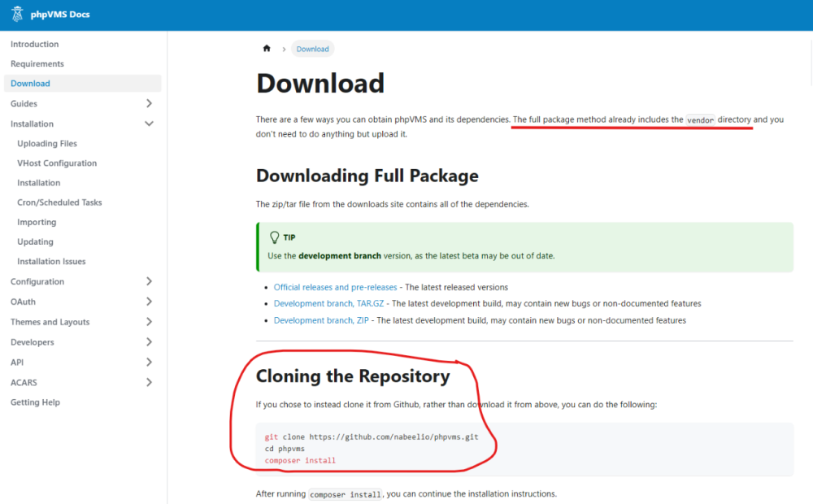This screenshot has width=813, height=504.
Task: Go to the Requirements page
Action: click(x=37, y=63)
